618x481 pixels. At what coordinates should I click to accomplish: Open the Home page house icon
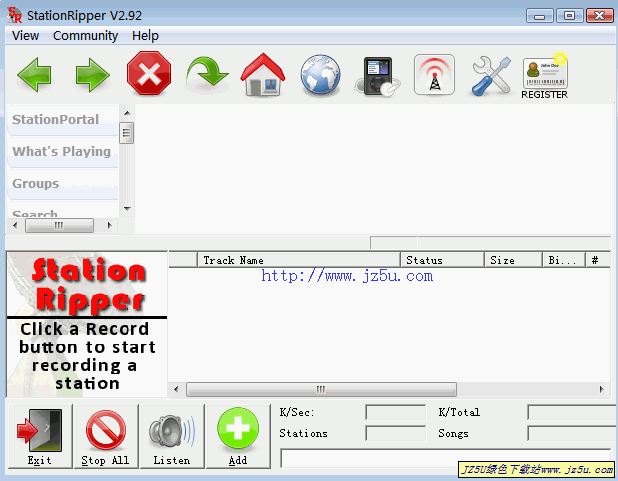click(263, 75)
